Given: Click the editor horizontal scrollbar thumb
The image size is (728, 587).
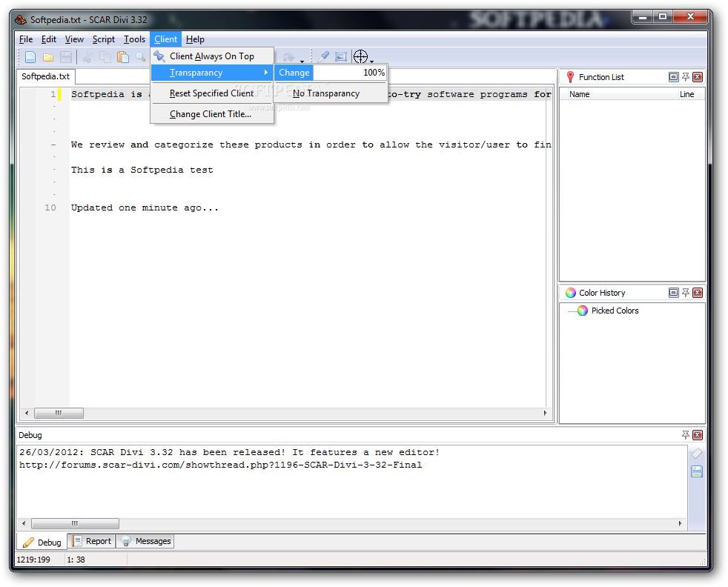Looking at the screenshot, I should 59,413.
